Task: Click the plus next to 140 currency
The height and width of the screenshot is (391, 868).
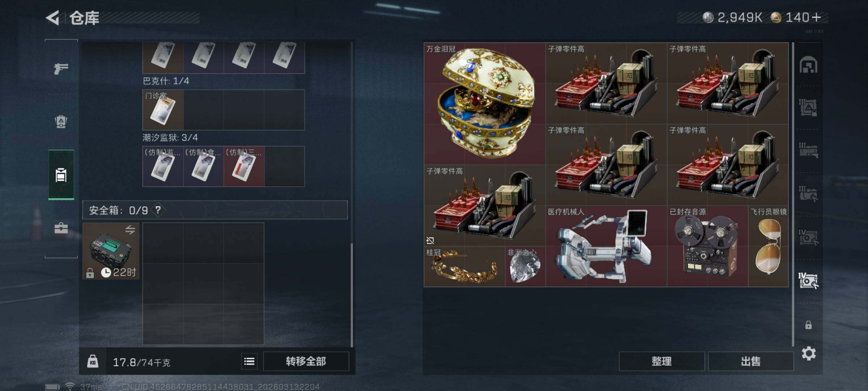Action: (816, 17)
